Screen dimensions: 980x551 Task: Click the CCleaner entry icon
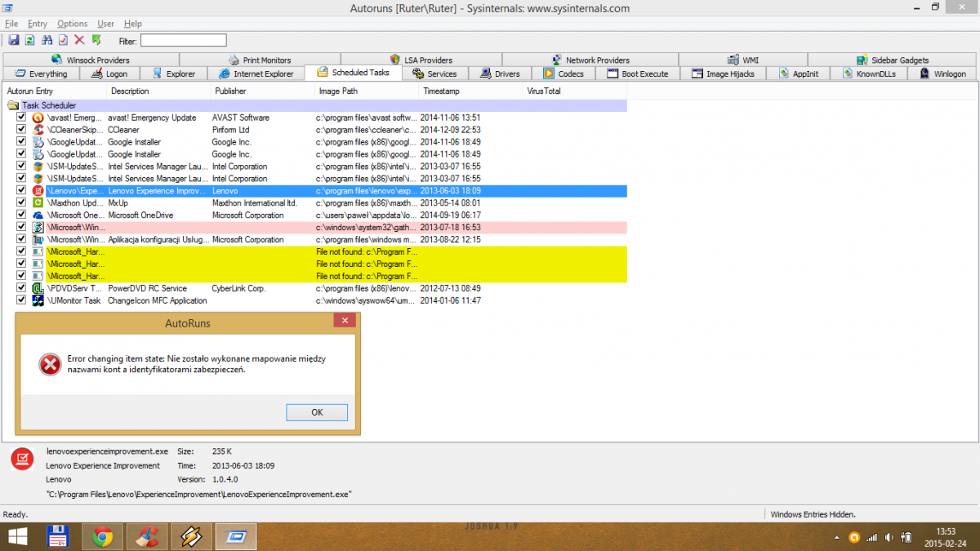[38, 130]
